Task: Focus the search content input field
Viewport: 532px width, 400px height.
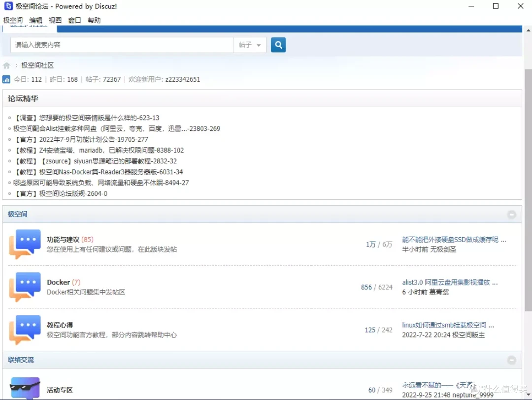Action: coord(122,45)
